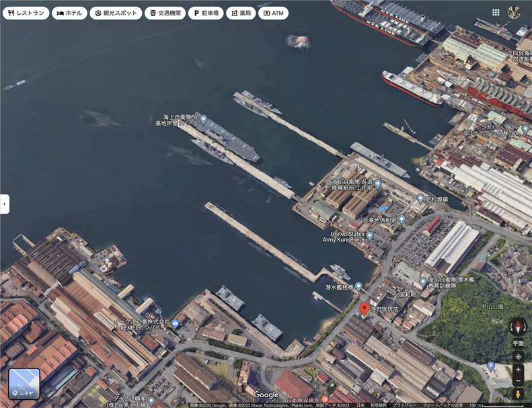
Task: Click the United States Army Kure Pier 6 marker
Action: coord(369,237)
